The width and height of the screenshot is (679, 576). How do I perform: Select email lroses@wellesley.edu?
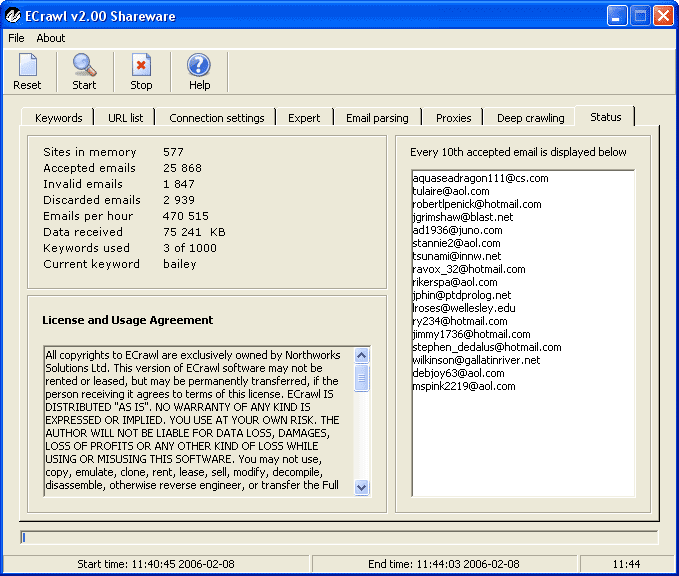tap(464, 308)
